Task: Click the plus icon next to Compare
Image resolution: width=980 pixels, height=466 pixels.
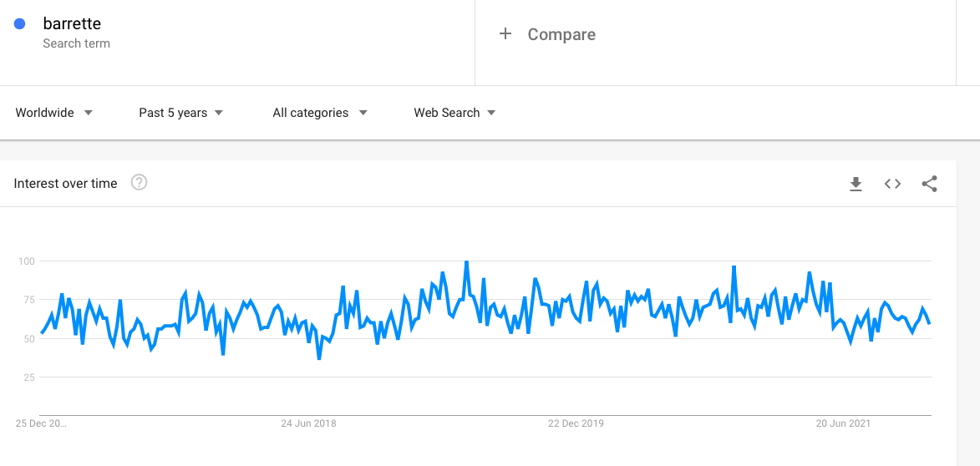Action: tap(505, 33)
